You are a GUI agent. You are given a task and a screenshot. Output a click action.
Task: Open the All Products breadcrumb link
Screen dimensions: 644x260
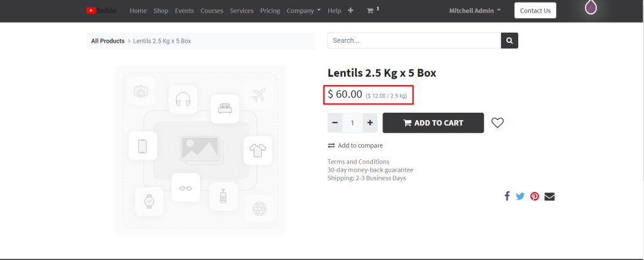(x=108, y=41)
